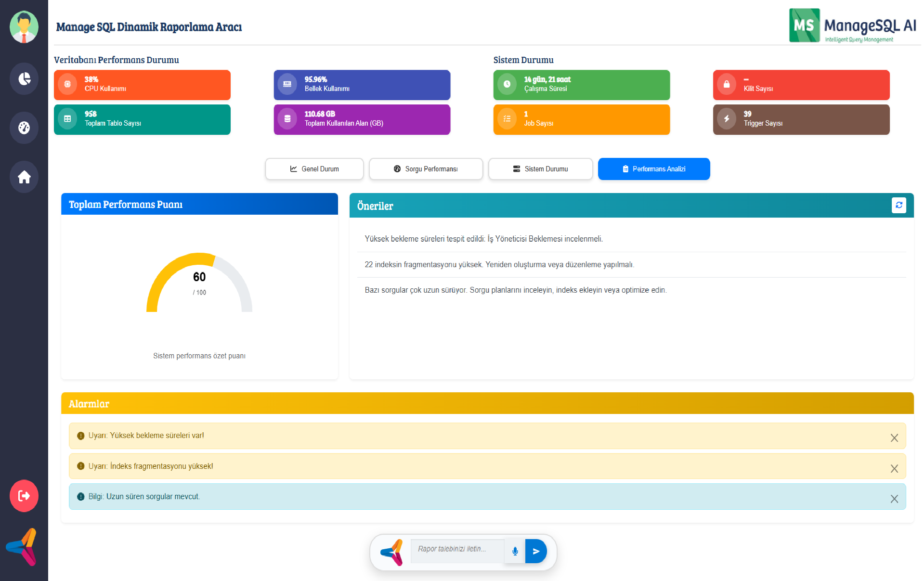The image size is (924, 581).
Task: Click the user avatar in sidebar
Action: click(24, 27)
